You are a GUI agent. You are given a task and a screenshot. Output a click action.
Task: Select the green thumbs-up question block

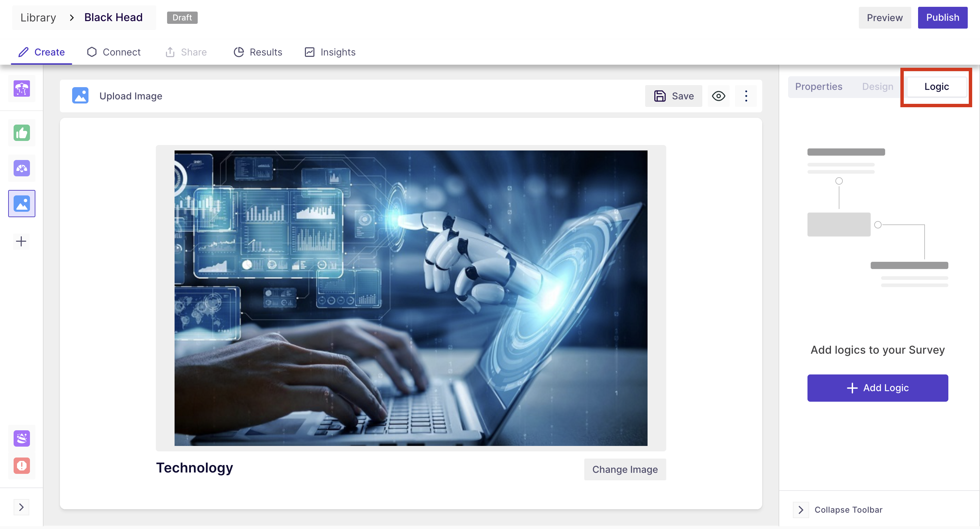coord(22,133)
